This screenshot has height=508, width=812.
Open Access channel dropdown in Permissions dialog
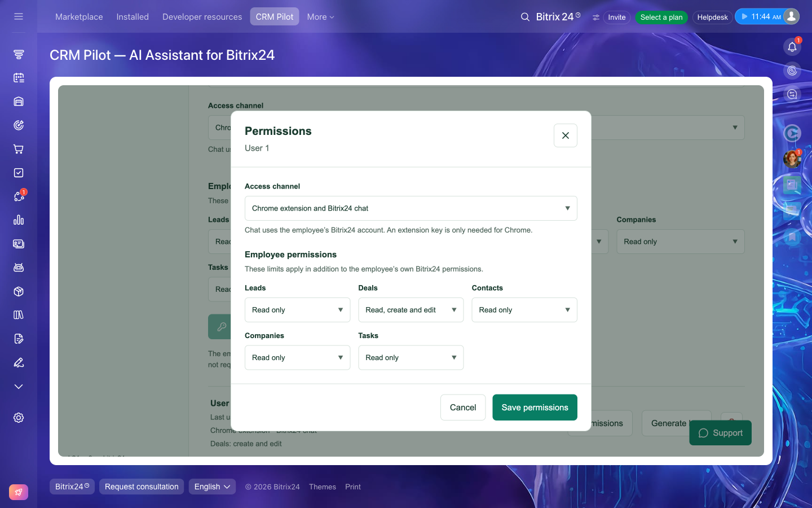[411, 208]
